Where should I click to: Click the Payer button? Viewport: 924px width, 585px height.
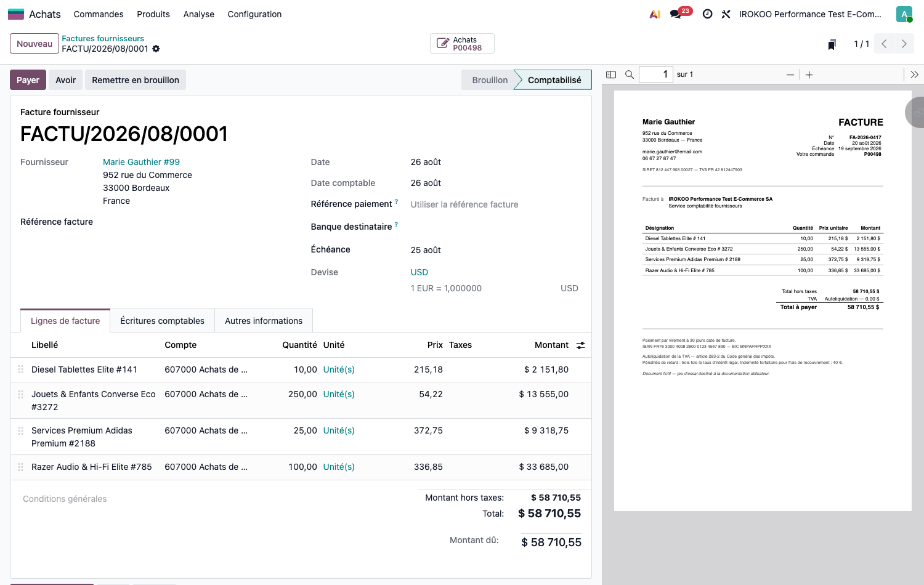[28, 80]
